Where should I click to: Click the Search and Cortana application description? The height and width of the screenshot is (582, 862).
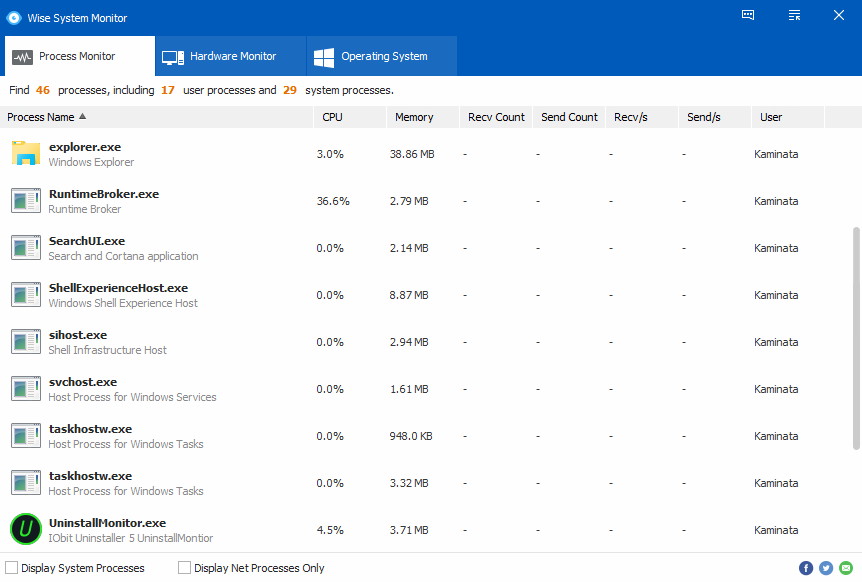click(123, 256)
